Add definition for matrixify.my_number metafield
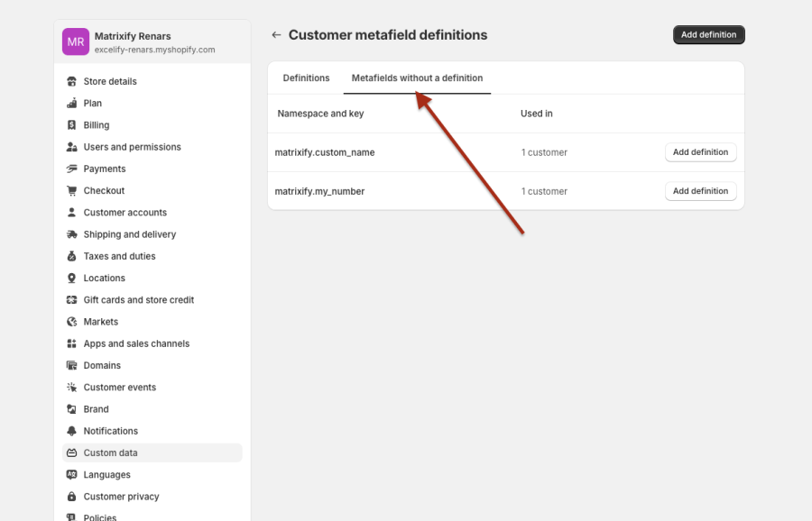This screenshot has width=812, height=521. 701,190
